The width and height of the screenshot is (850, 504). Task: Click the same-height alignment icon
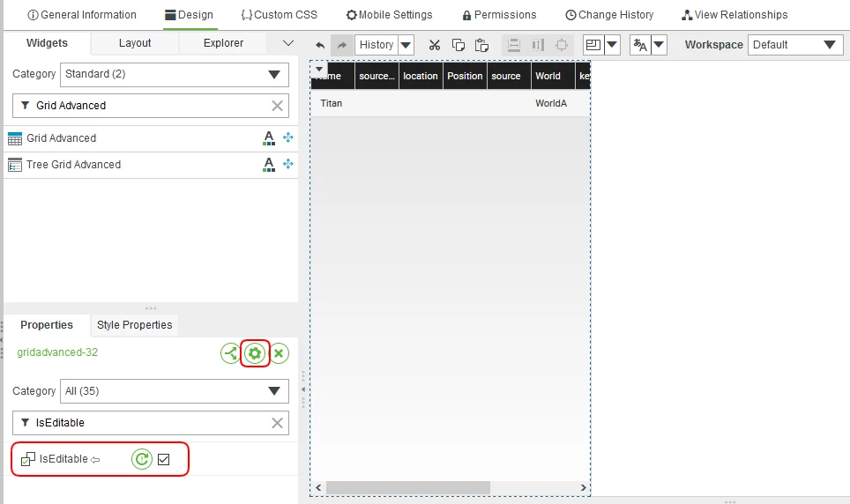coord(538,45)
